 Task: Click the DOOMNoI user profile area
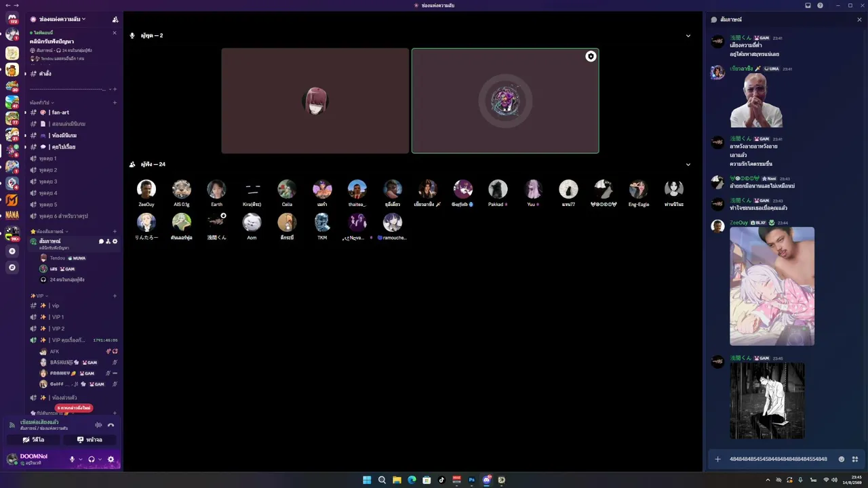tap(35, 460)
